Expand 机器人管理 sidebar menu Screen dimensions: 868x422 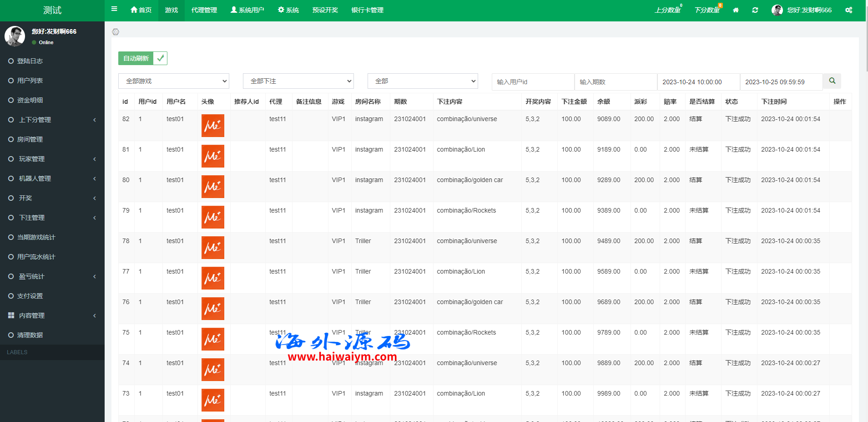coord(52,178)
